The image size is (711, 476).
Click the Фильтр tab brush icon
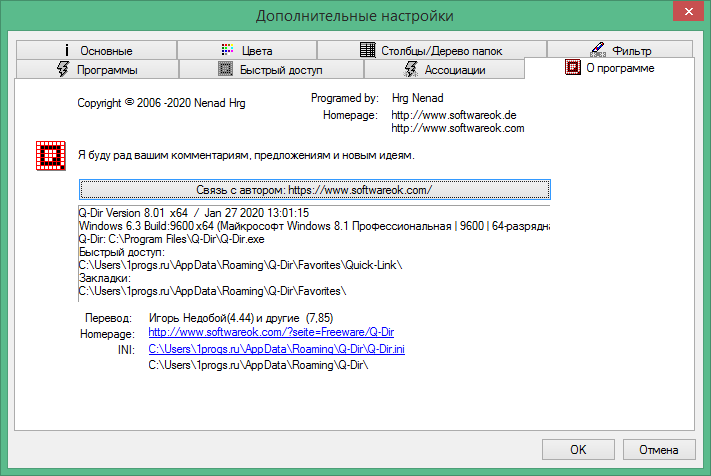coord(596,50)
